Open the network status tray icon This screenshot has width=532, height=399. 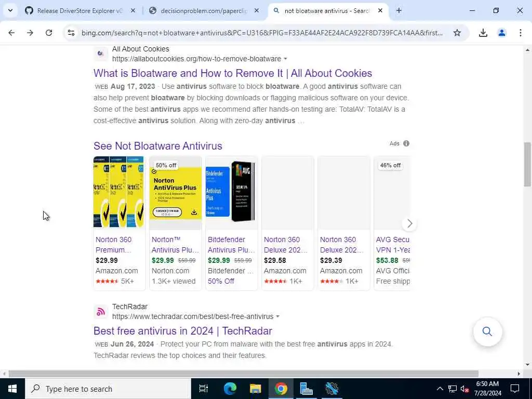(453, 389)
